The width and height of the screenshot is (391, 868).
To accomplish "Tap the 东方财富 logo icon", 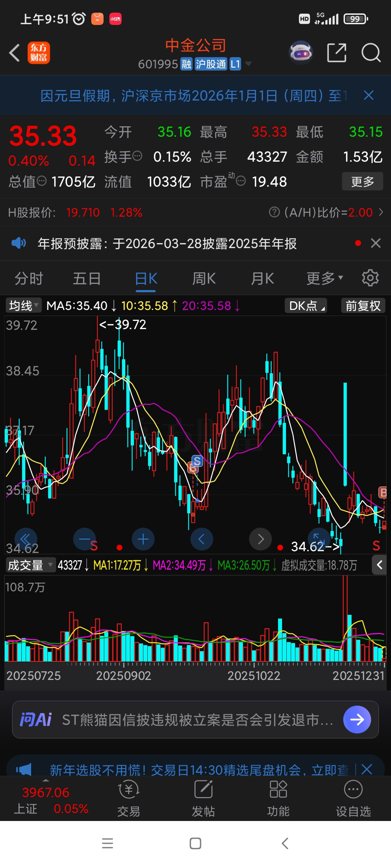I will pos(39,53).
